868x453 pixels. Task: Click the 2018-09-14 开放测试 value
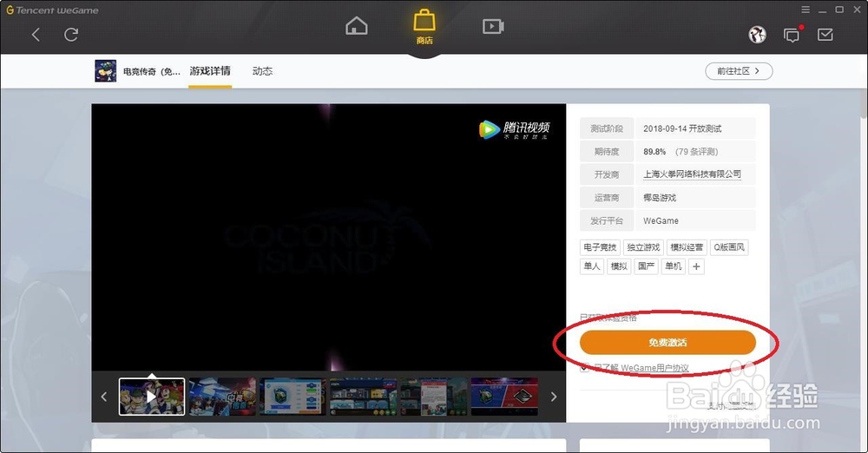coord(682,128)
